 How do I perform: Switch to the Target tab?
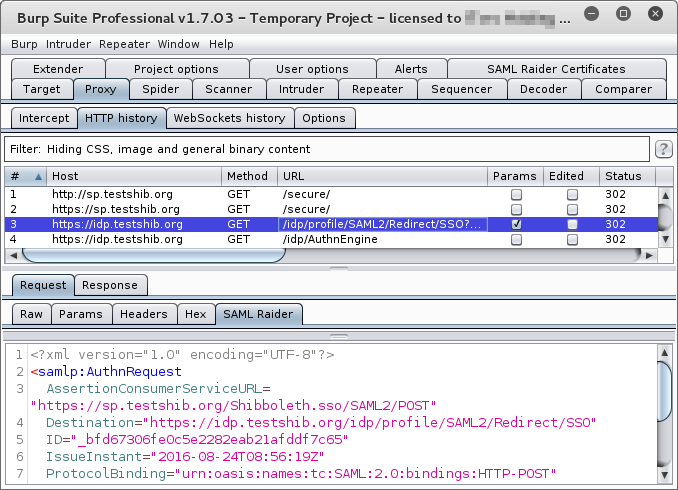coord(42,89)
